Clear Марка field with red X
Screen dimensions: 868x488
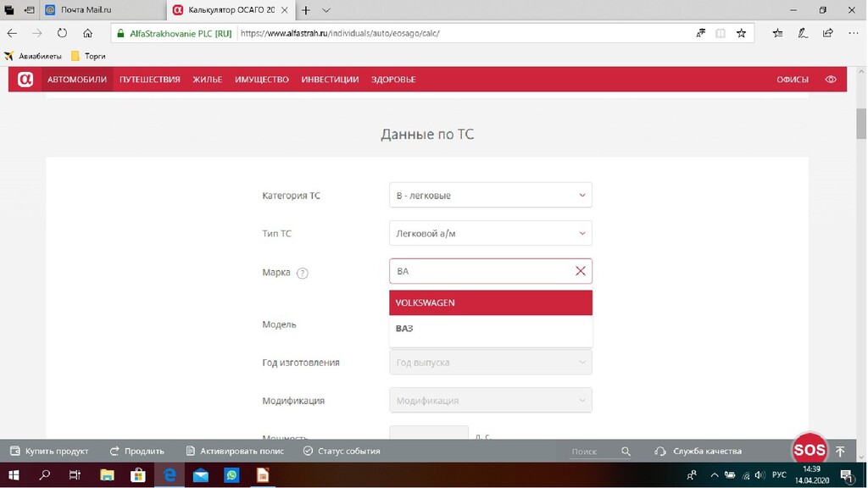[x=580, y=271]
